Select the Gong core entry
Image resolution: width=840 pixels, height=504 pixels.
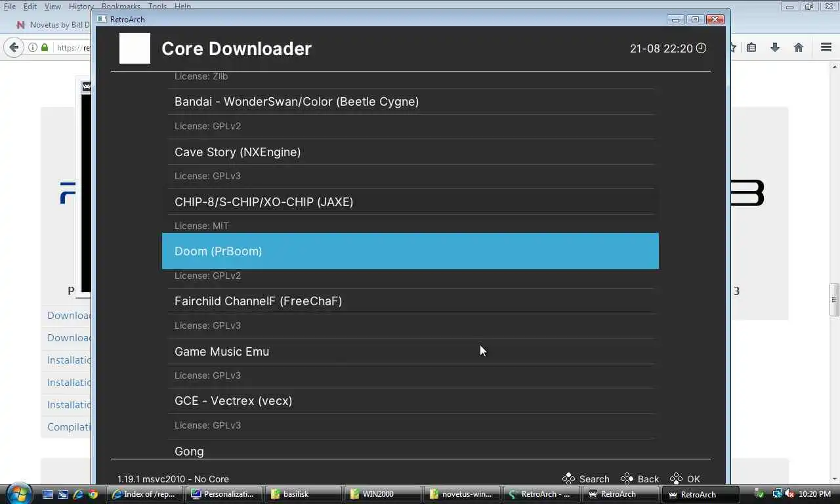click(x=410, y=449)
